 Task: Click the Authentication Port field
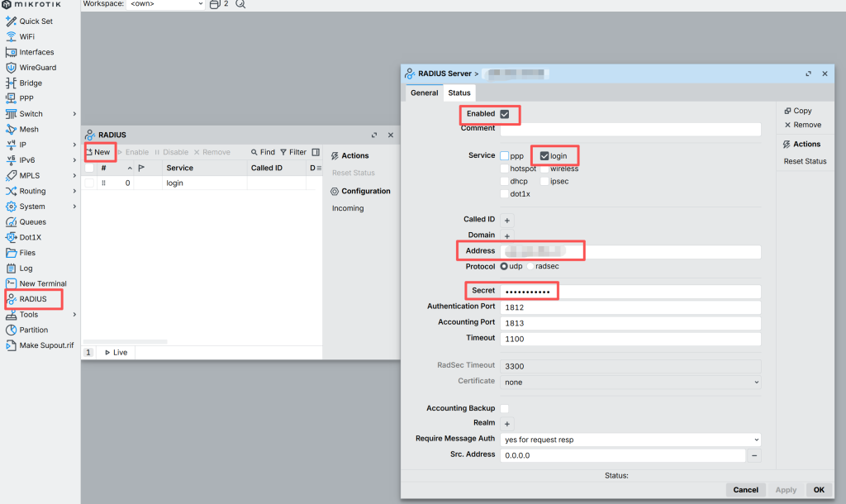pyautogui.click(x=631, y=307)
